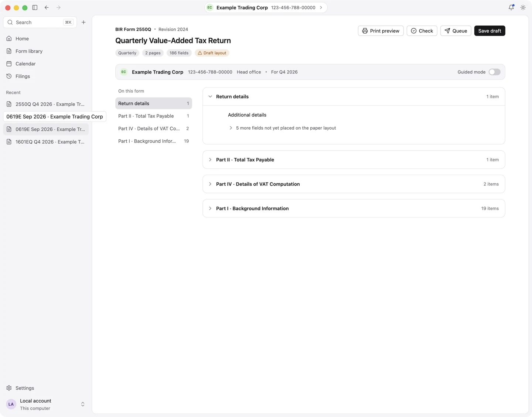Click the Draft layout warning badge
Screen dimensions: 532x417
click(212, 53)
